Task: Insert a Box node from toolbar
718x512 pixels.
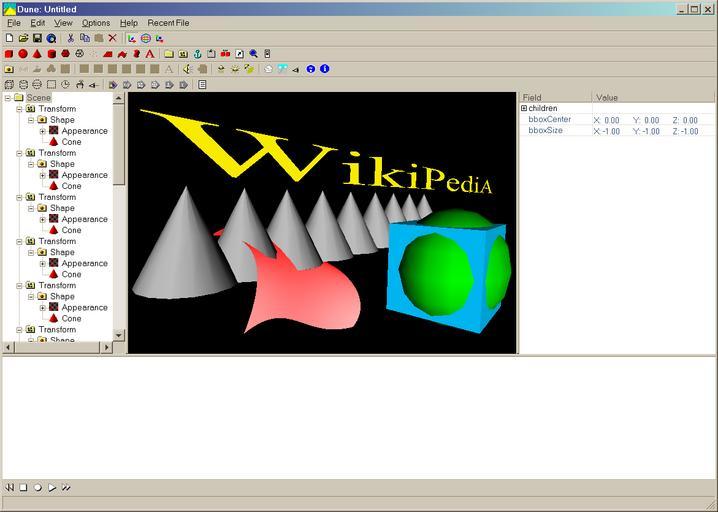Action: (x=9, y=54)
